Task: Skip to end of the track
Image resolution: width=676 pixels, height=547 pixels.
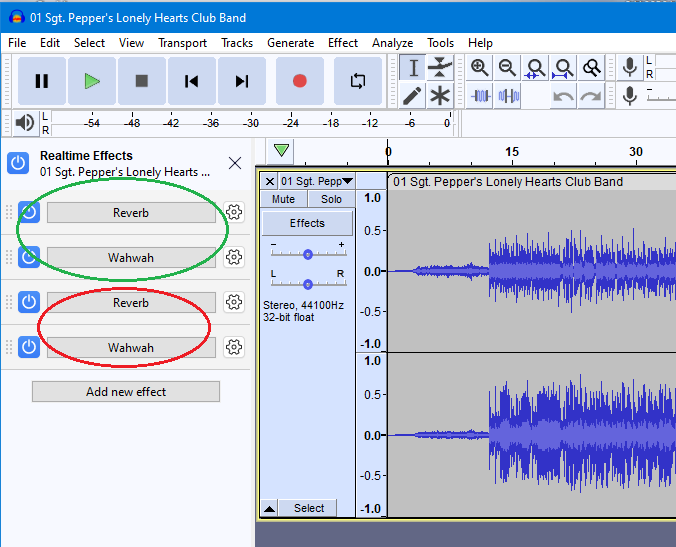Action: pyautogui.click(x=242, y=81)
